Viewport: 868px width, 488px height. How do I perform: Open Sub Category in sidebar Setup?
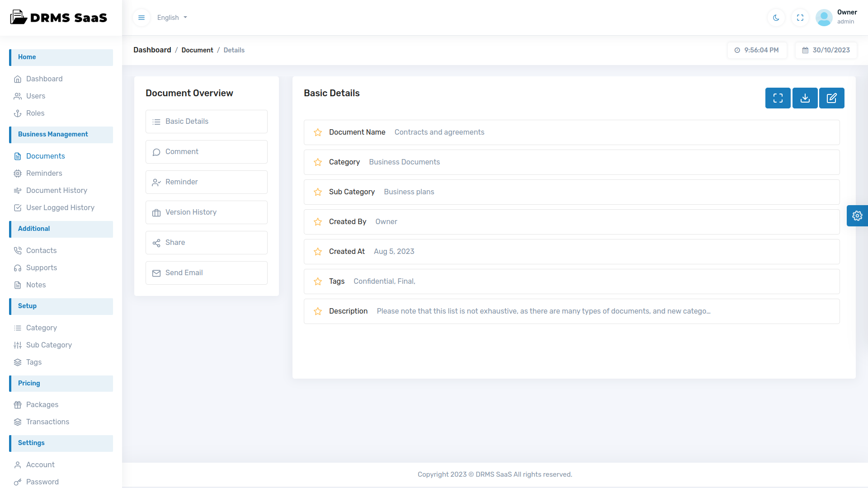coord(49,345)
